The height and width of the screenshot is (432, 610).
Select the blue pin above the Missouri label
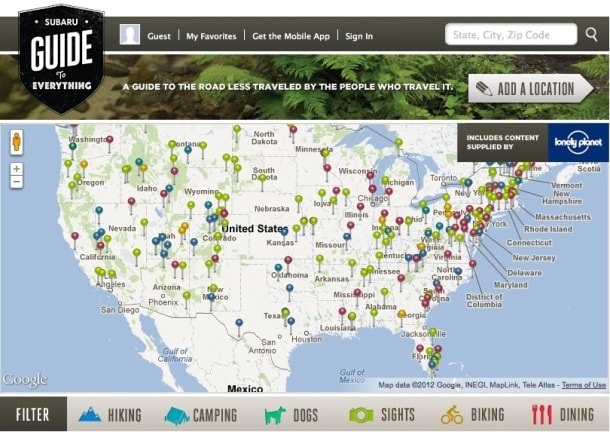pyautogui.click(x=347, y=236)
